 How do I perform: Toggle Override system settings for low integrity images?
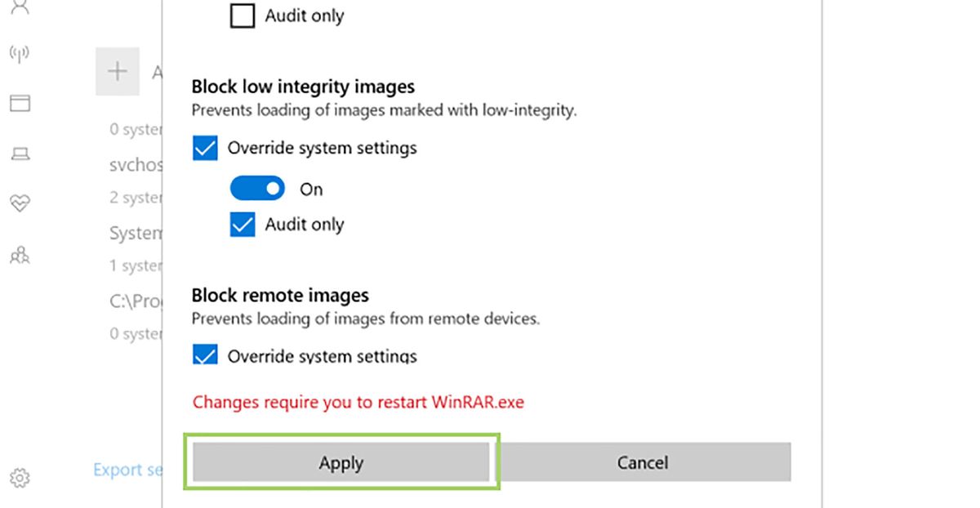tap(204, 148)
